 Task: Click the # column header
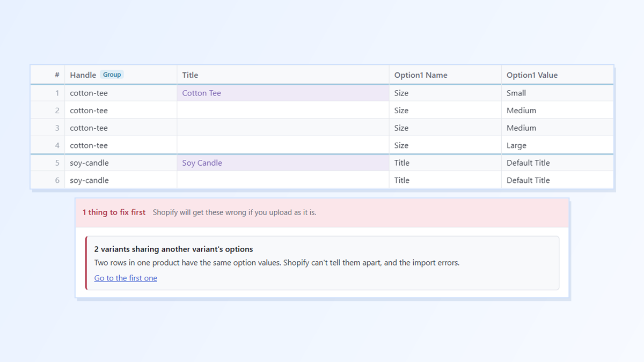click(x=48, y=75)
